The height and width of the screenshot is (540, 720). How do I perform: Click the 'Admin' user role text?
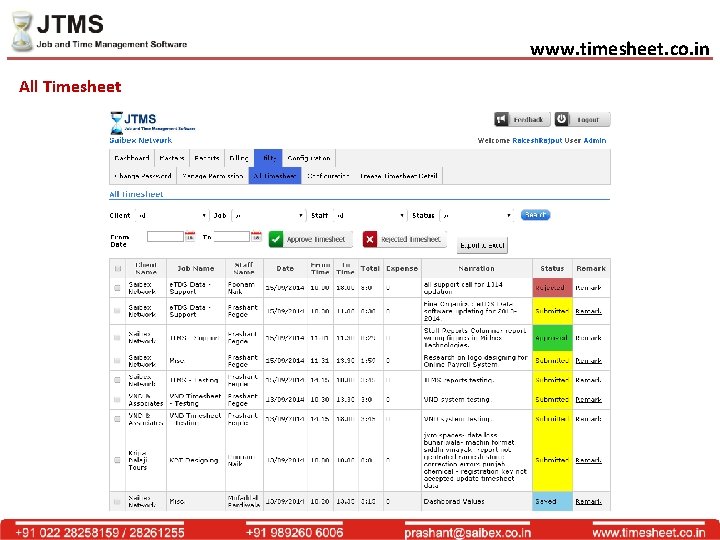pyautogui.click(x=595, y=141)
